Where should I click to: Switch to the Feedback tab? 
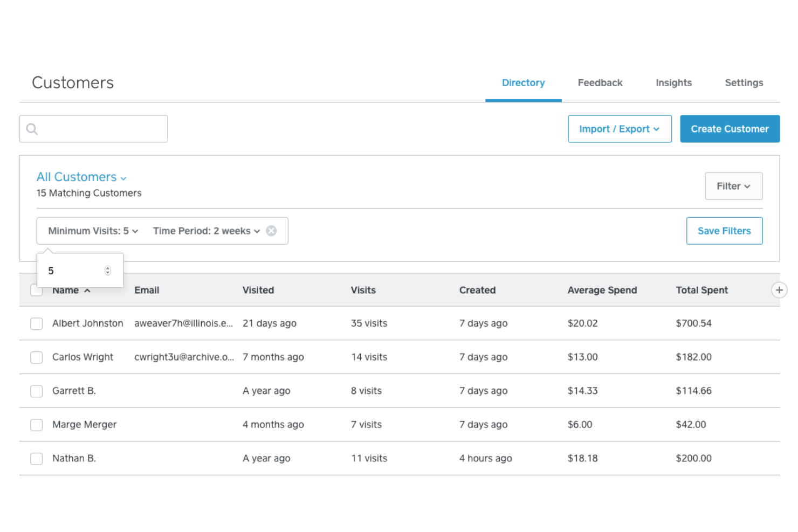600,82
